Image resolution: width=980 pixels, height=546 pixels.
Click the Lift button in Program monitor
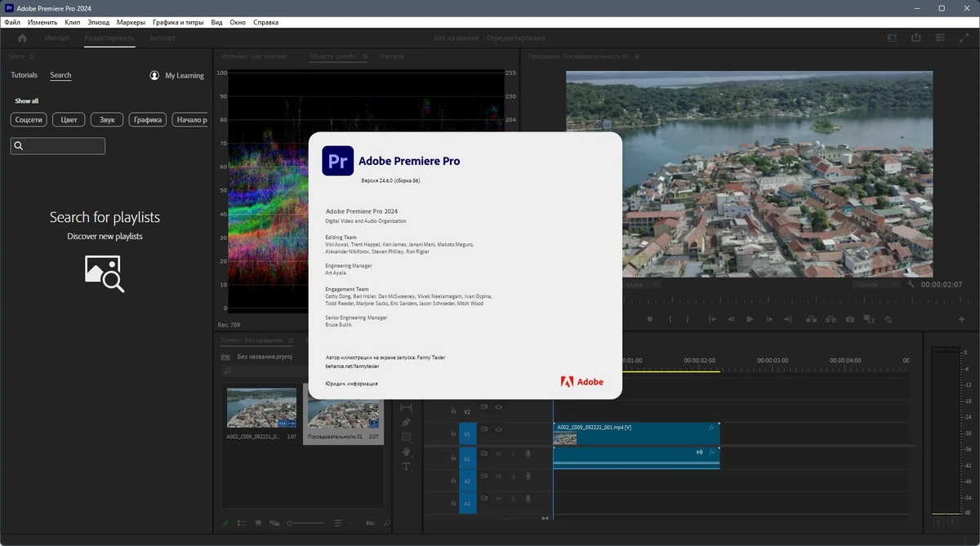tap(811, 319)
